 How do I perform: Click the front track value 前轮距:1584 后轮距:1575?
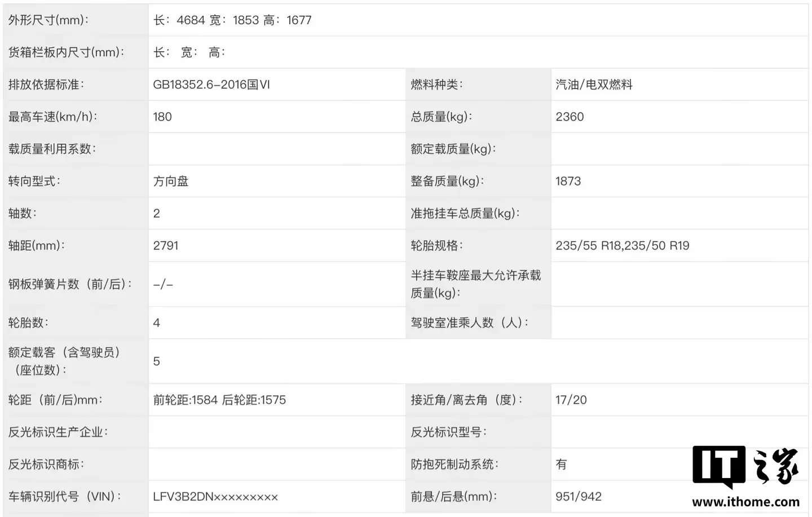point(219,400)
